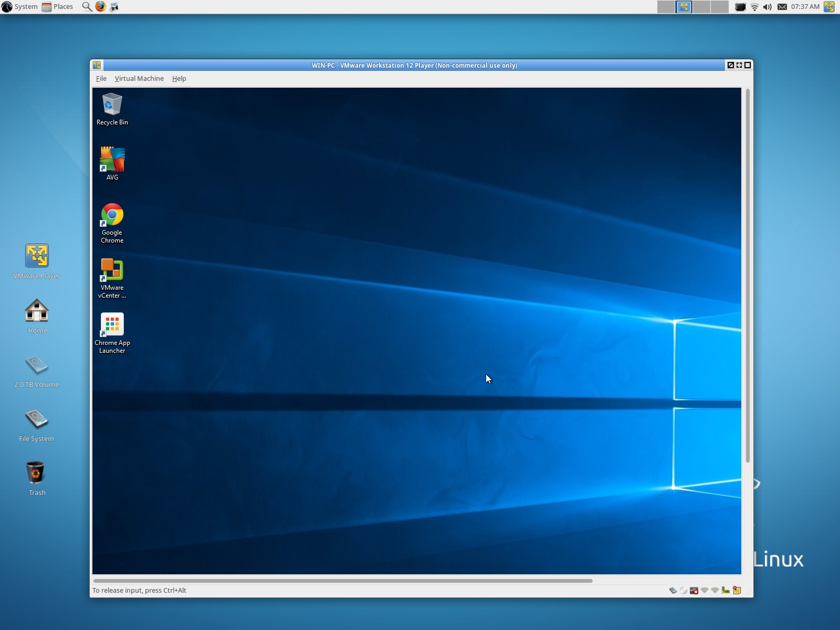Open the Help menu in VMware Player
The image size is (840, 630).
(179, 78)
